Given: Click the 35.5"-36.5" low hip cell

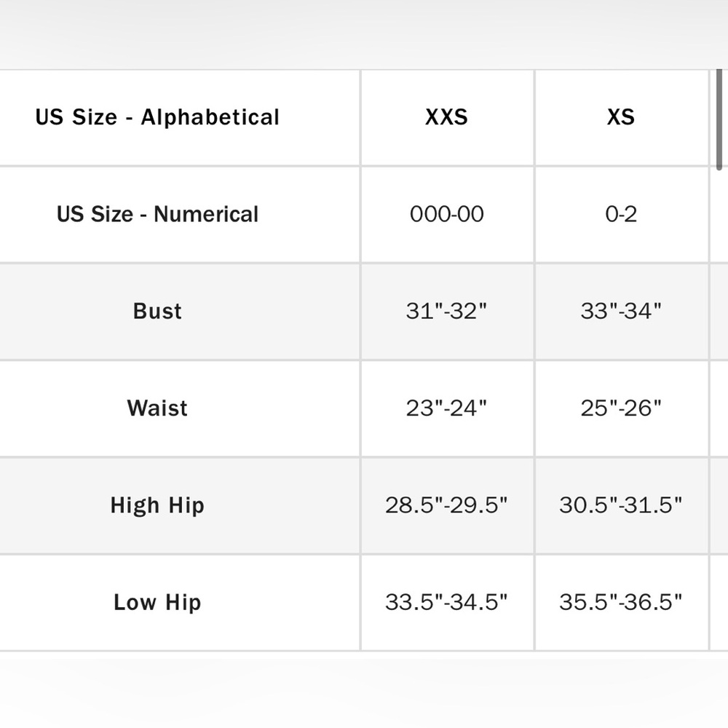Looking at the screenshot, I should click(621, 603).
